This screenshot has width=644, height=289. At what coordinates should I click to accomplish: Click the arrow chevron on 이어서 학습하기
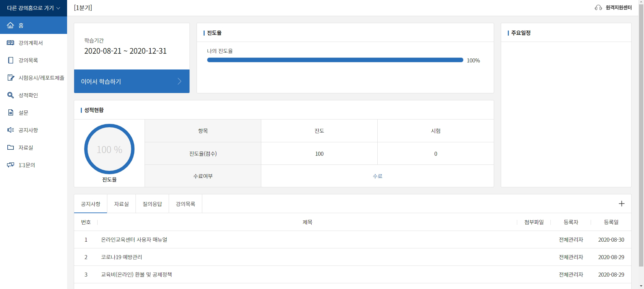coord(179,81)
